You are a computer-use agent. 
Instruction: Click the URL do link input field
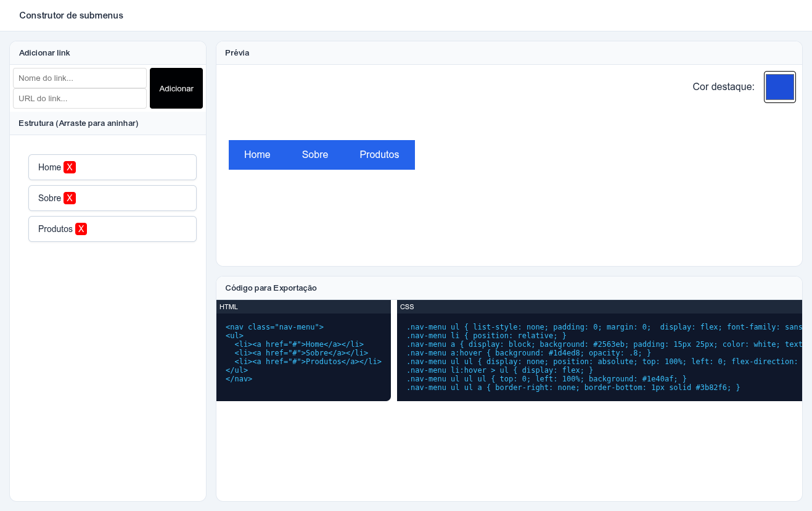(x=80, y=98)
